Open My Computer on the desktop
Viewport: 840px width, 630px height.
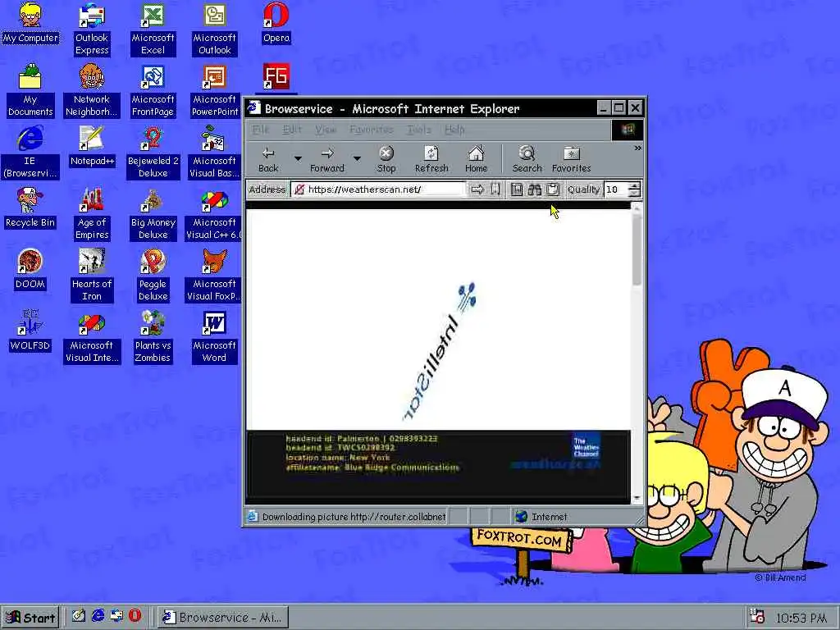click(30, 23)
